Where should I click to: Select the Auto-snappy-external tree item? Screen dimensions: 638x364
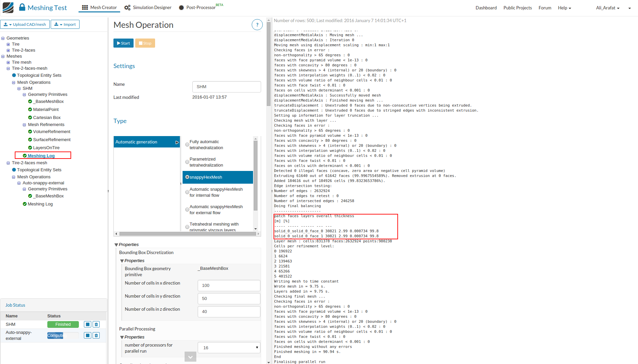(43, 183)
